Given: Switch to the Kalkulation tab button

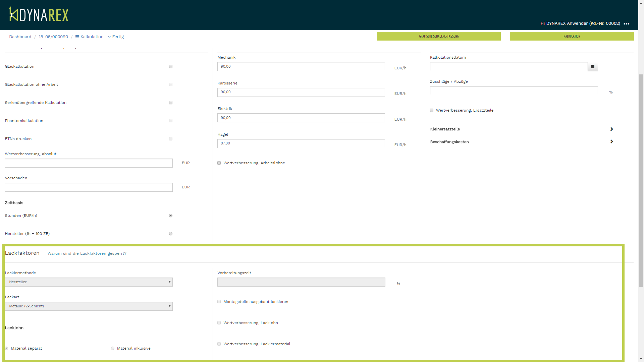Looking at the screenshot, I should (x=572, y=36).
